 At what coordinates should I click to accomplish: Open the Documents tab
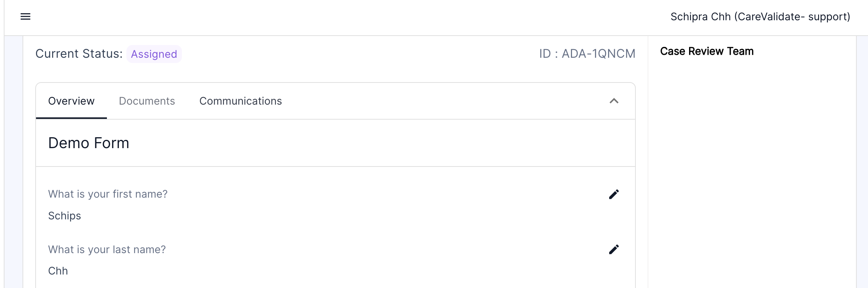tap(147, 101)
